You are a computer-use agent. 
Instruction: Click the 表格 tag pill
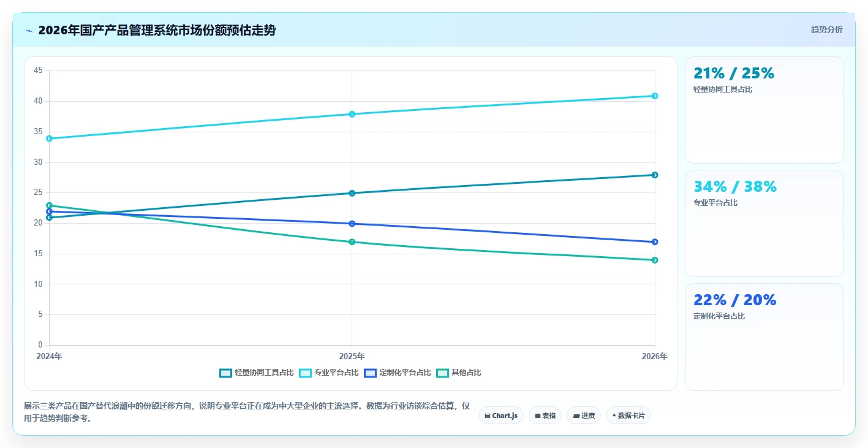pyautogui.click(x=545, y=416)
